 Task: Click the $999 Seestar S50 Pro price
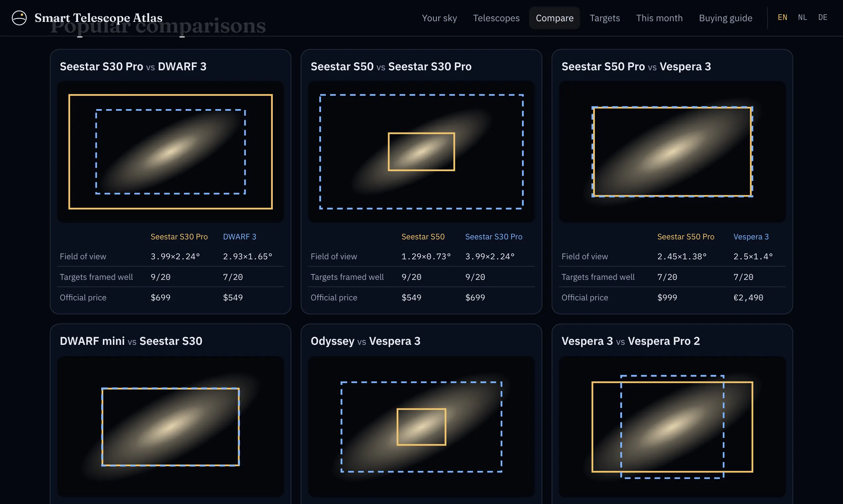click(x=667, y=297)
